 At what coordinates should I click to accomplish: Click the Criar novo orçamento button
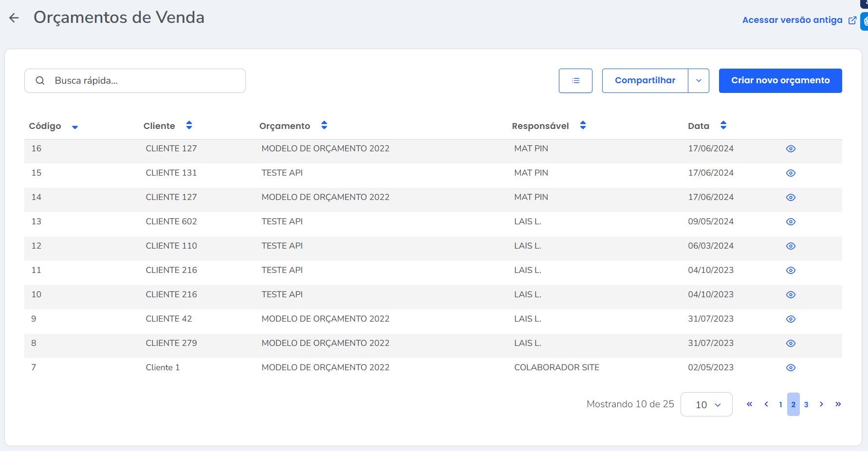click(x=780, y=81)
